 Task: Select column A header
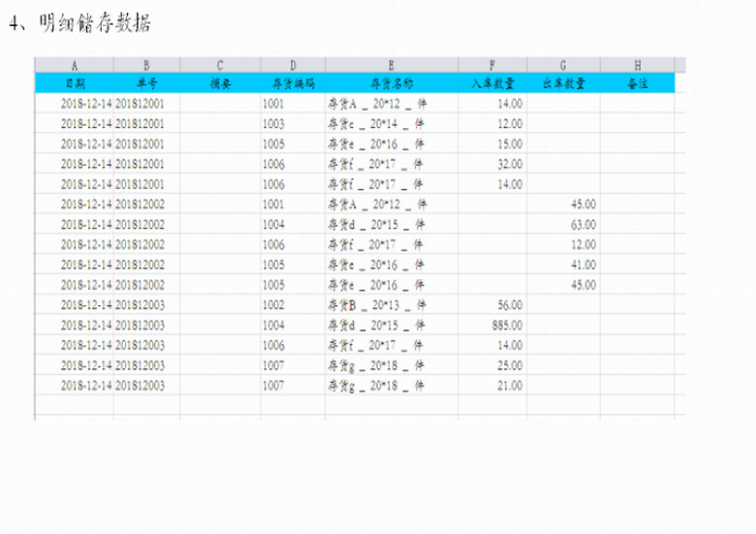coord(75,65)
